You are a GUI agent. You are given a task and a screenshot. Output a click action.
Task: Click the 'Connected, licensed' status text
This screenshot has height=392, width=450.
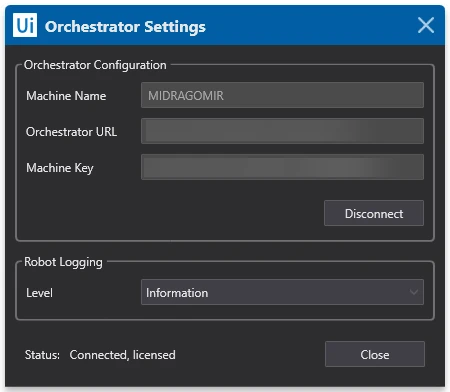coord(122,355)
